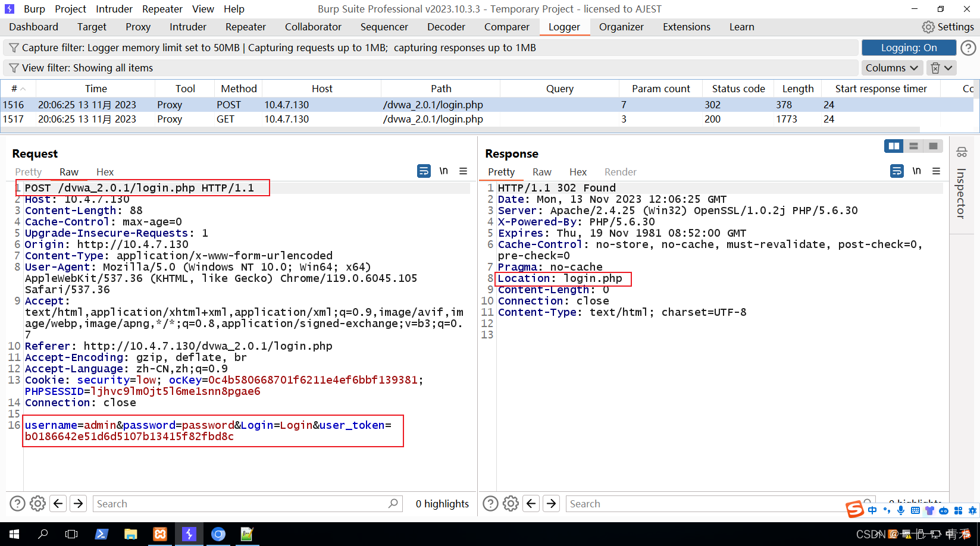Click the capture filter funnel icon
This screenshot has height=546, width=980.
click(14, 48)
